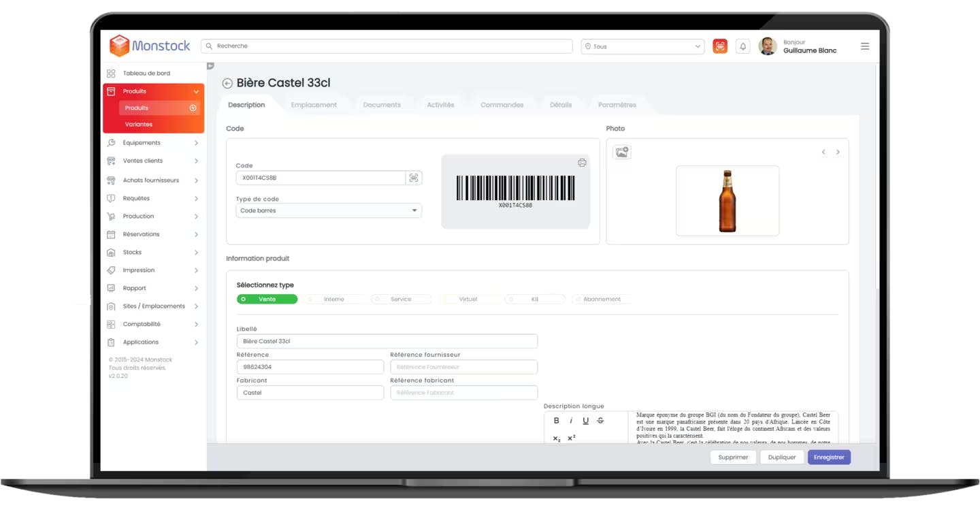Go back with arrow beside Bière Castel 33cl
Image resolution: width=980 pixels, height=516 pixels.
coord(227,83)
